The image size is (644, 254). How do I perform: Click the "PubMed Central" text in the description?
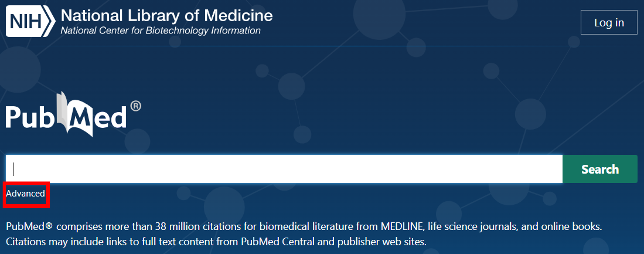coord(278,242)
